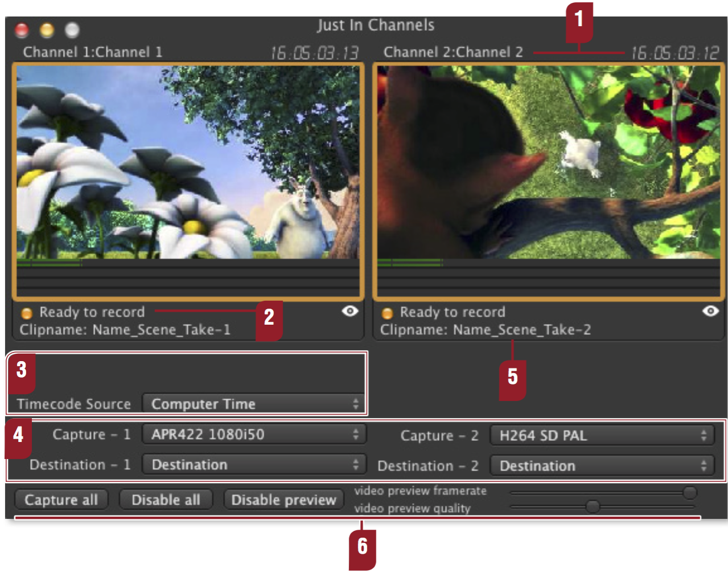The image size is (728, 573).
Task: Minimize the Just In Channels window
Action: [47, 30]
